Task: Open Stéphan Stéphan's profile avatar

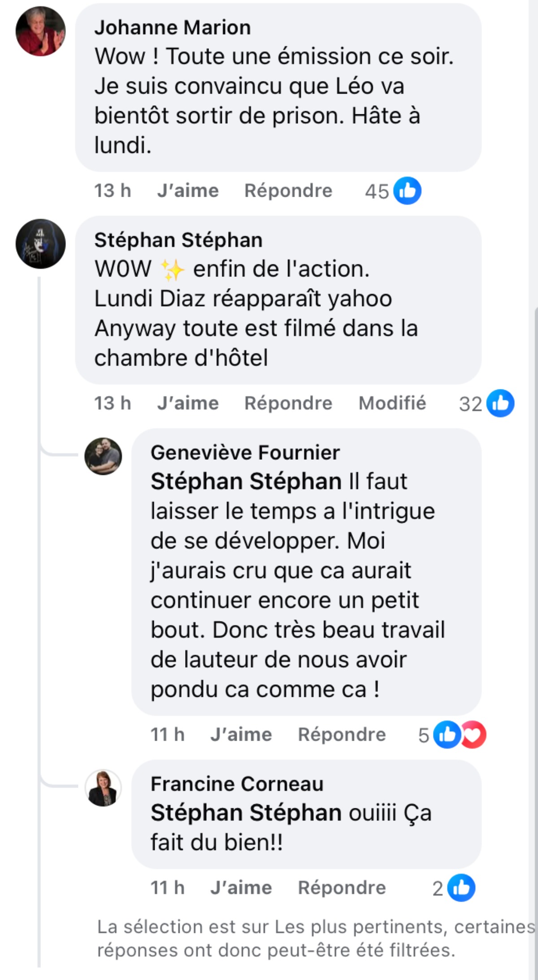Action: 40,244
